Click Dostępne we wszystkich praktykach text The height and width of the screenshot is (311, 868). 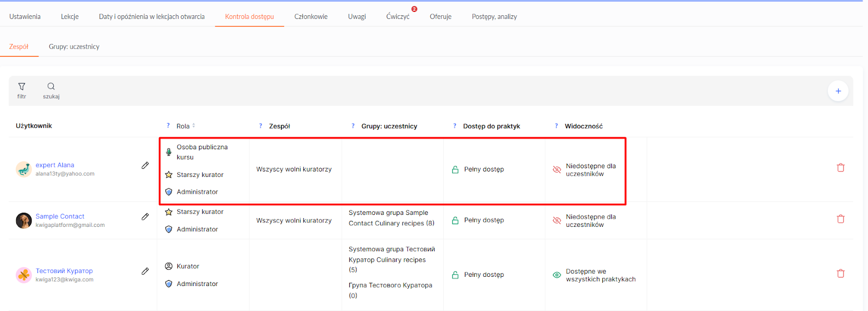click(601, 275)
